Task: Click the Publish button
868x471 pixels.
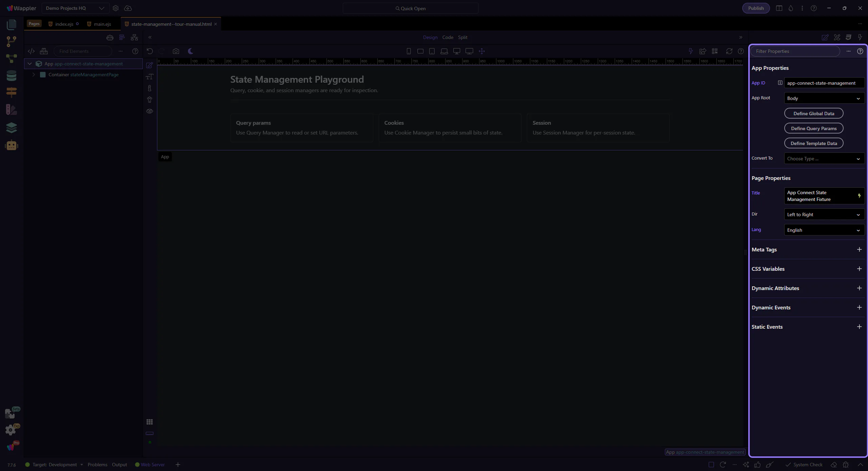Action: [756, 8]
